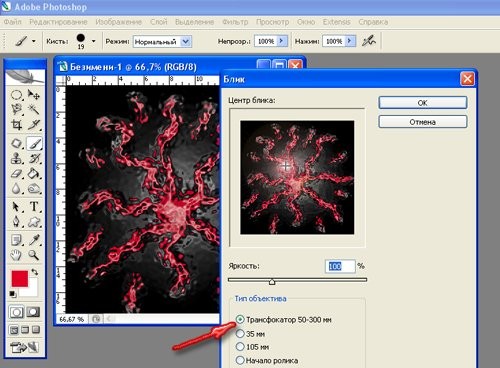This screenshot has height=368, width=500.
Task: Click Яркость percentage input field
Action: point(340,266)
